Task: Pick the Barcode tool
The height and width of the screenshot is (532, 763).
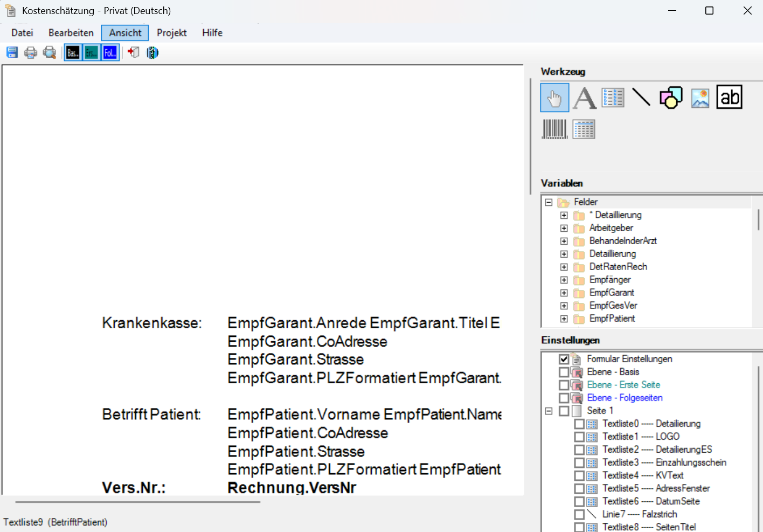Action: click(554, 129)
